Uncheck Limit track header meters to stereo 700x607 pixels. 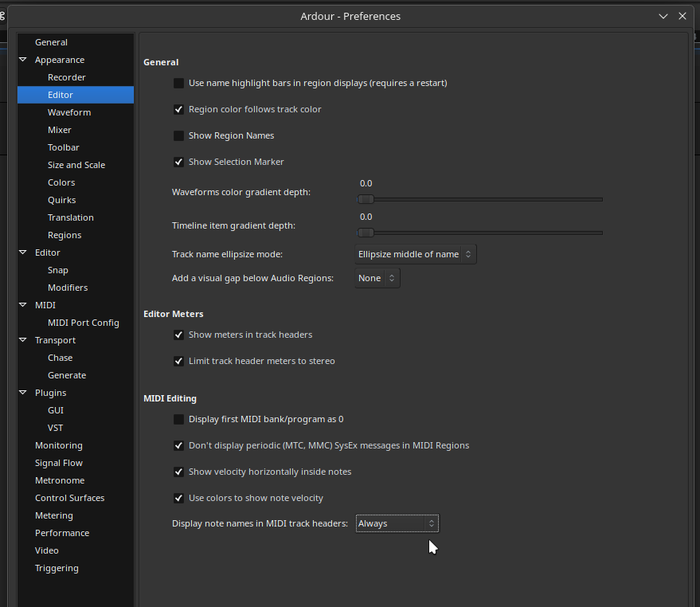tap(178, 361)
